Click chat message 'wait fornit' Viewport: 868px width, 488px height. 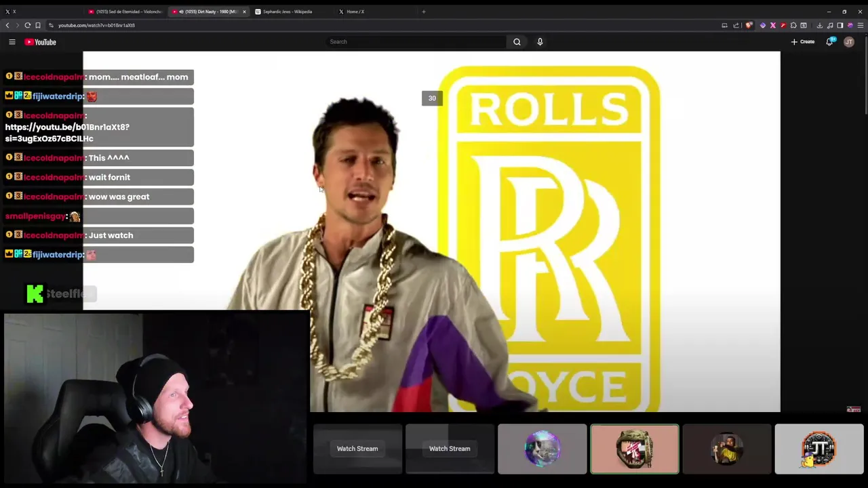109,178
